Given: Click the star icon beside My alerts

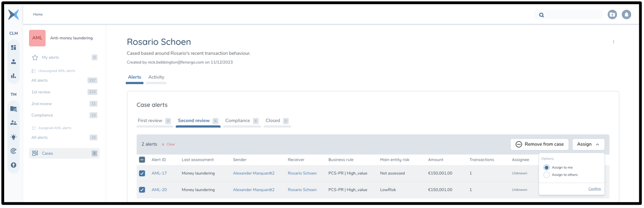Looking at the screenshot, I should [x=35, y=58].
